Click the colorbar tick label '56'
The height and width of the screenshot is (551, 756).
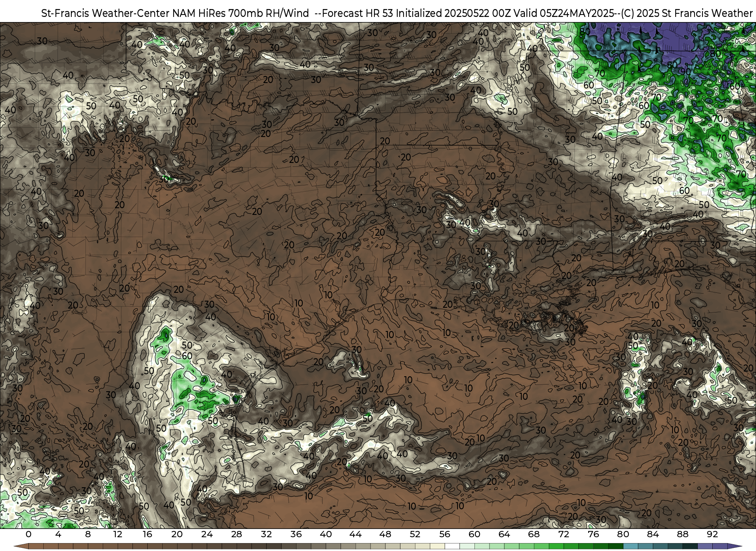(445, 534)
